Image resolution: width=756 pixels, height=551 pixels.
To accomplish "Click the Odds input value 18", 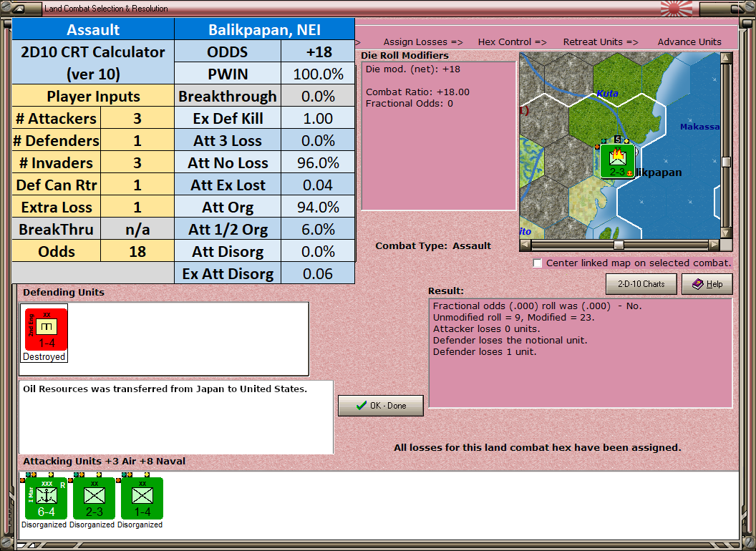I will [137, 251].
